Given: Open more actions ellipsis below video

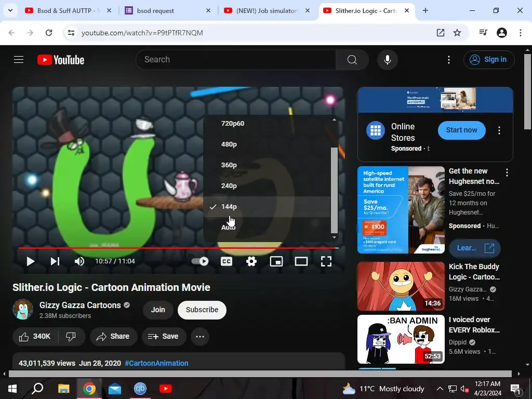Looking at the screenshot, I should click(200, 337).
